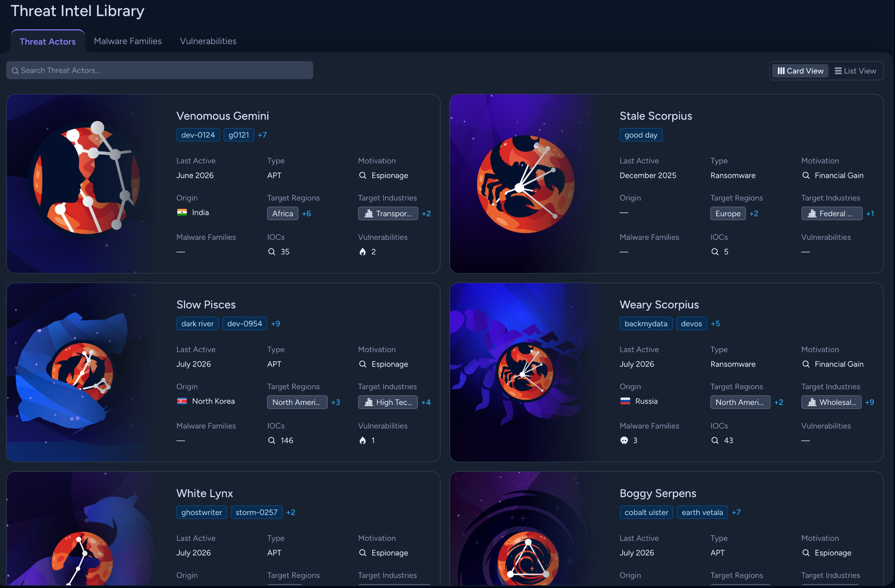Viewport: 895px width, 588px height.
Task: Click the cobalt ulster alias tag
Action: [646, 512]
